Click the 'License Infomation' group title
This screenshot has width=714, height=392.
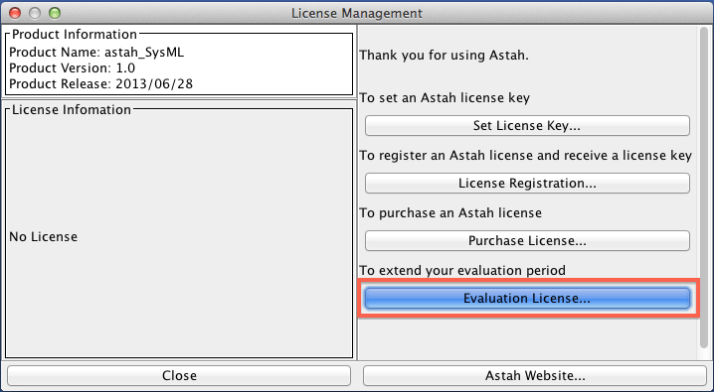click(71, 110)
